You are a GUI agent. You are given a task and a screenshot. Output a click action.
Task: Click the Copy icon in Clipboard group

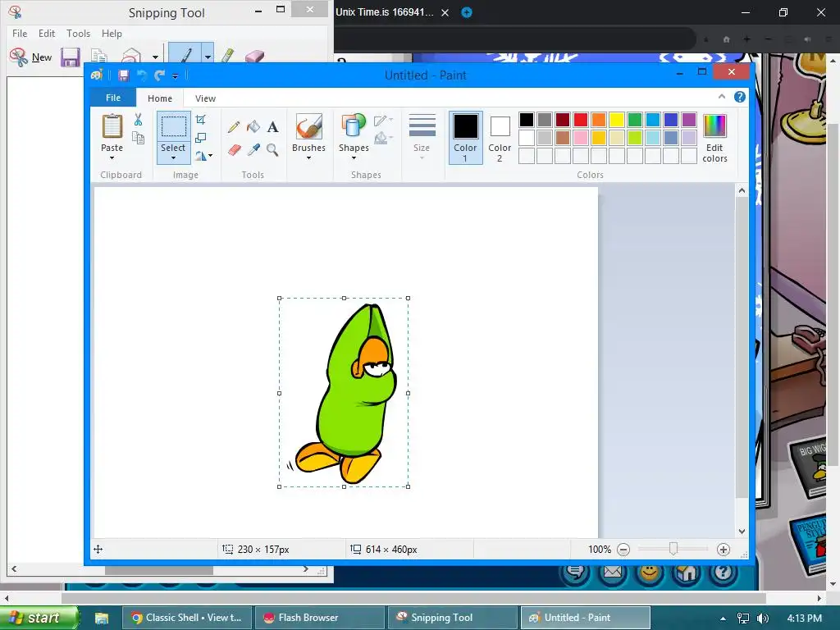tap(138, 138)
